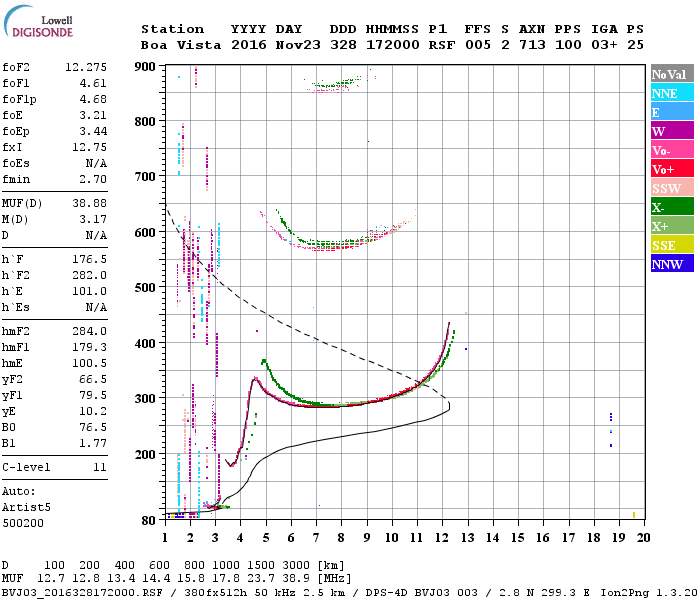Click the 20 MHz x-axis label
This screenshot has width=700, height=600.
pyautogui.click(x=643, y=538)
